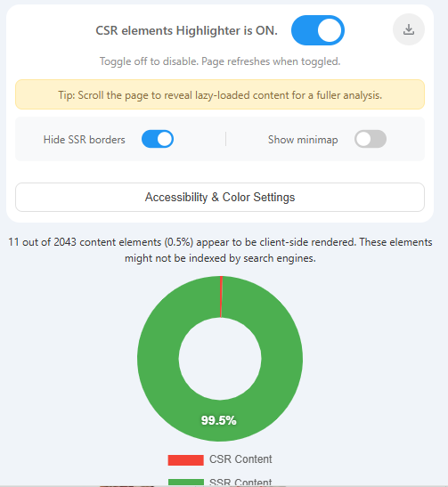448x487 pixels.
Task: Disable the Hide SSR borders toggle
Action: point(158,139)
